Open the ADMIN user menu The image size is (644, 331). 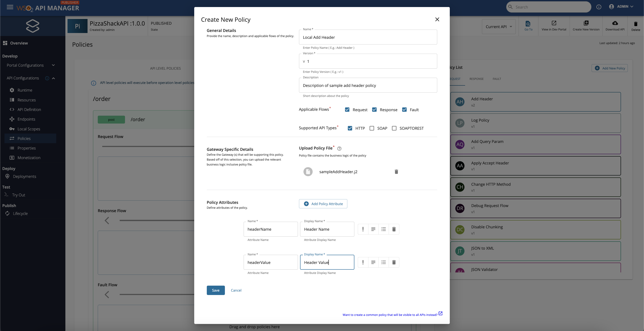click(x=622, y=7)
